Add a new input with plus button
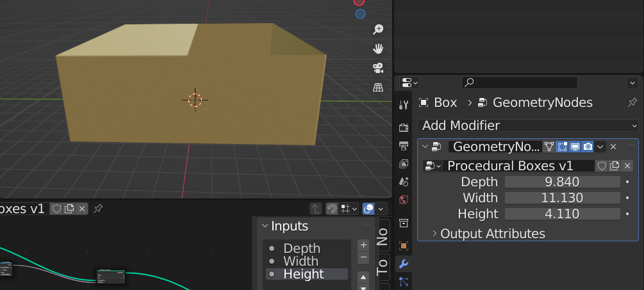This screenshot has height=290, width=644. click(x=363, y=245)
